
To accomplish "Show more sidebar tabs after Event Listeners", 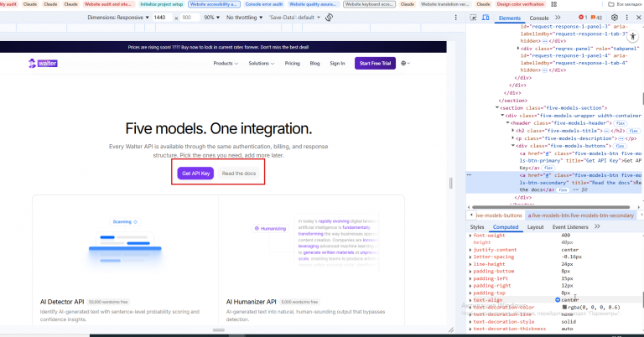I will (x=597, y=226).
